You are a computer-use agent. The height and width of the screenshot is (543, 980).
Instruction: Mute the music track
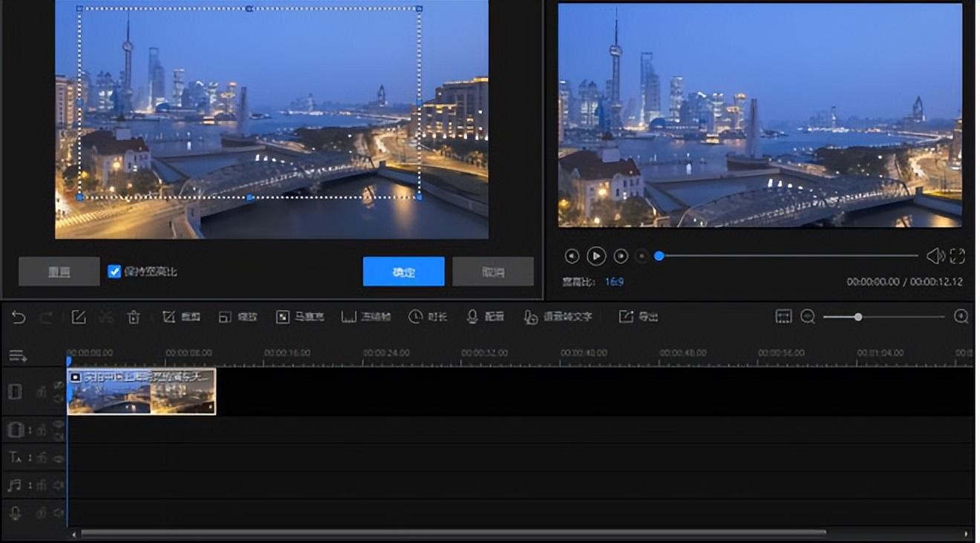tap(58, 485)
